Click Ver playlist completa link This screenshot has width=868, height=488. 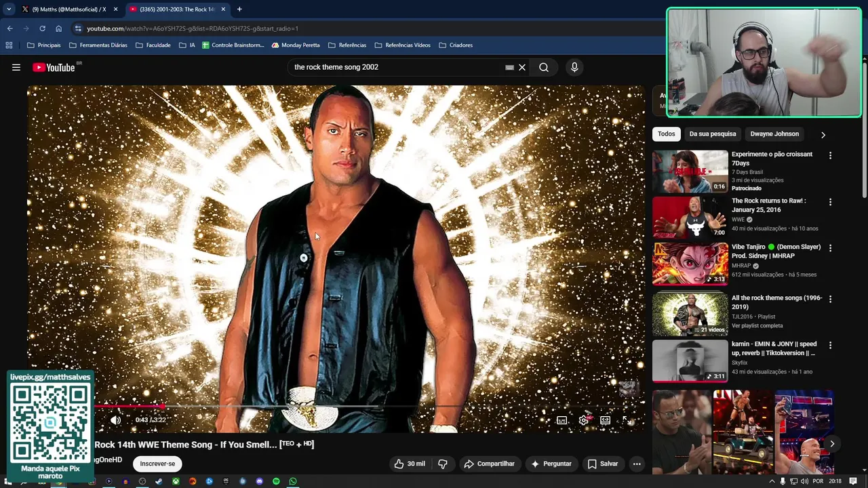[757, 325]
